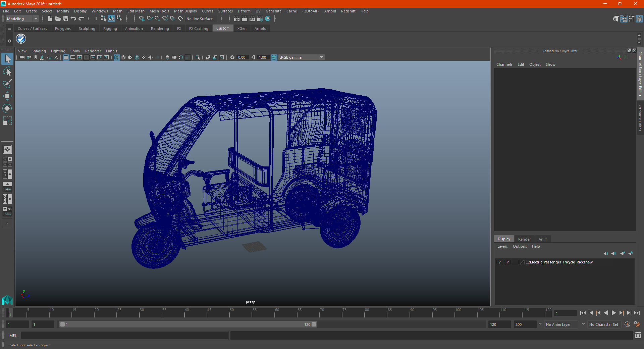Toggle the viewport grid display
This screenshot has width=644, height=349.
coord(66,57)
